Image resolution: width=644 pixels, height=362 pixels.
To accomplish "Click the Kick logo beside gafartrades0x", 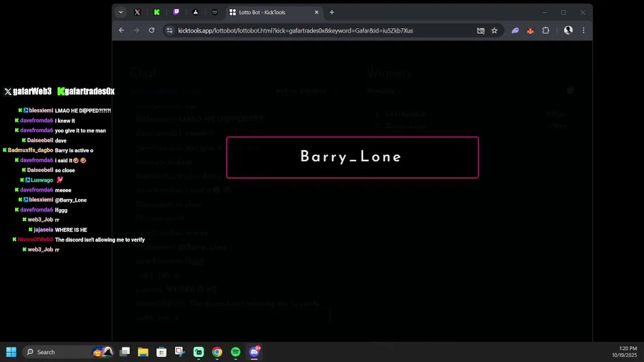I will tap(60, 92).
